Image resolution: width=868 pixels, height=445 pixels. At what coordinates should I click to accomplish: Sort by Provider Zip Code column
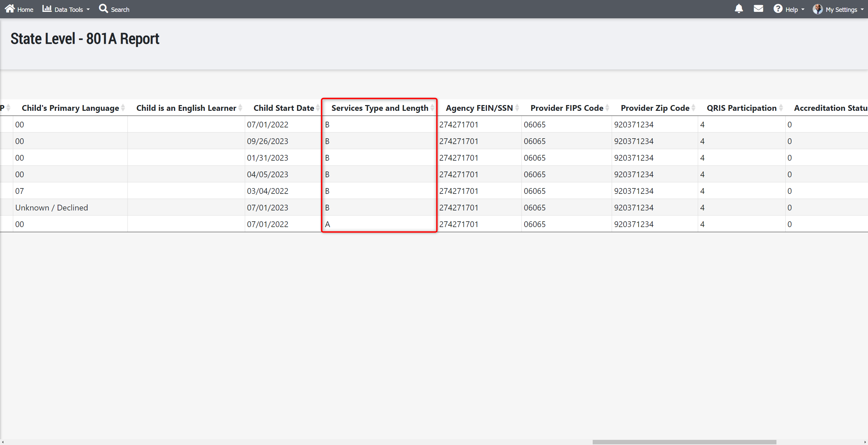(x=655, y=108)
